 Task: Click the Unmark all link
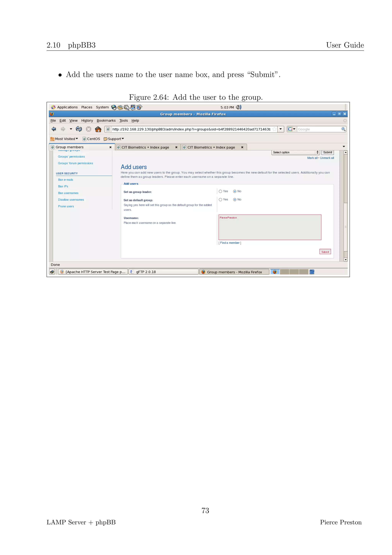(x=327, y=158)
